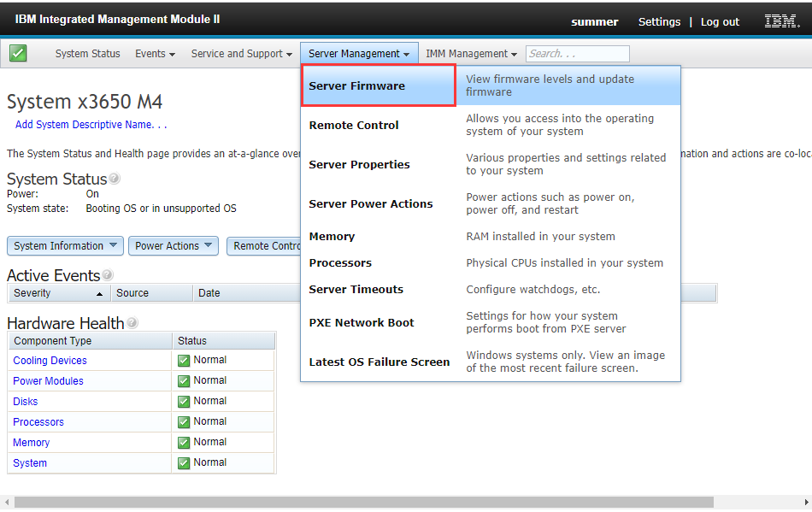This screenshot has height=512, width=812.
Task: Open the Memory link in Hardware Health
Action: coord(31,443)
